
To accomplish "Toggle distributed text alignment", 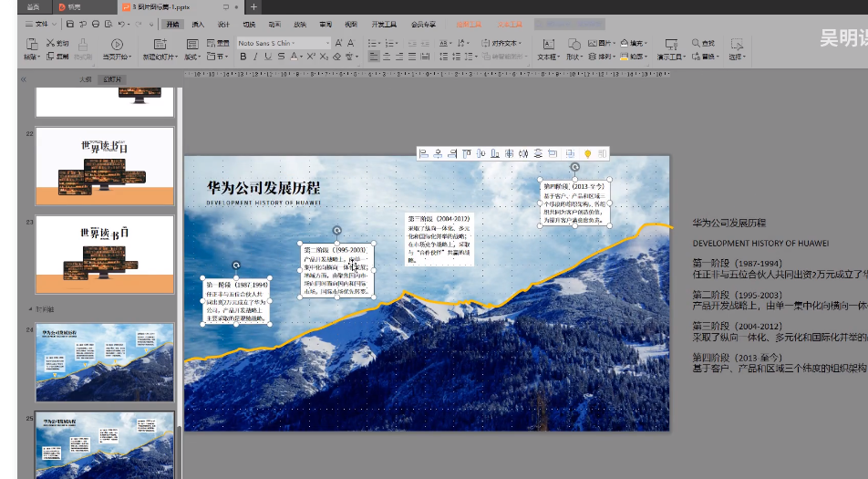I will (x=425, y=57).
